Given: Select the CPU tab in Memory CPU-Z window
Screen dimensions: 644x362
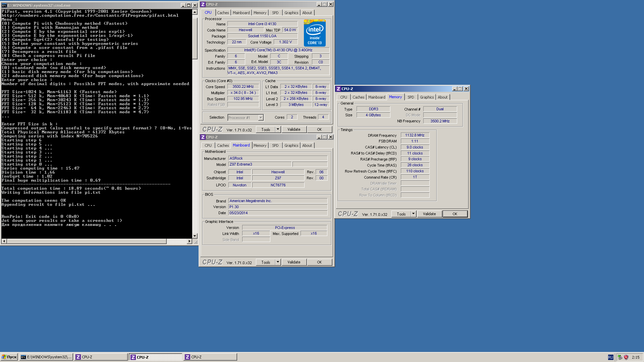Looking at the screenshot, I should point(344,97).
